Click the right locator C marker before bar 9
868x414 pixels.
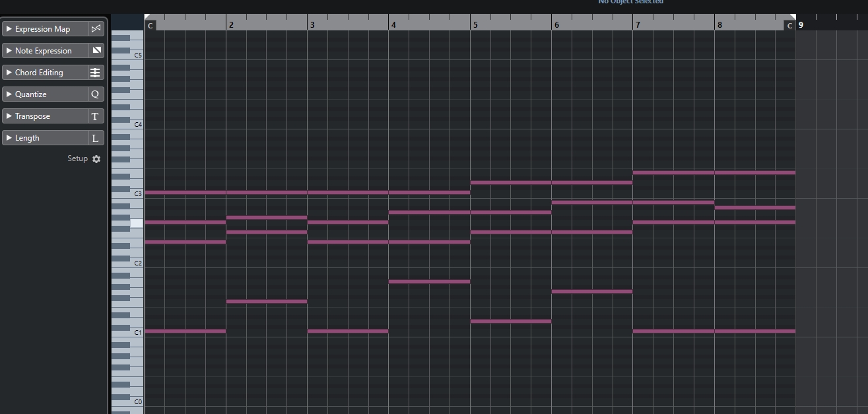point(789,26)
